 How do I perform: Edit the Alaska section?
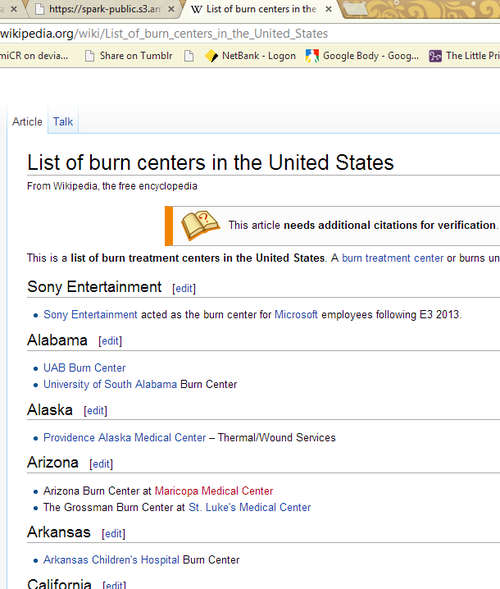(x=95, y=411)
